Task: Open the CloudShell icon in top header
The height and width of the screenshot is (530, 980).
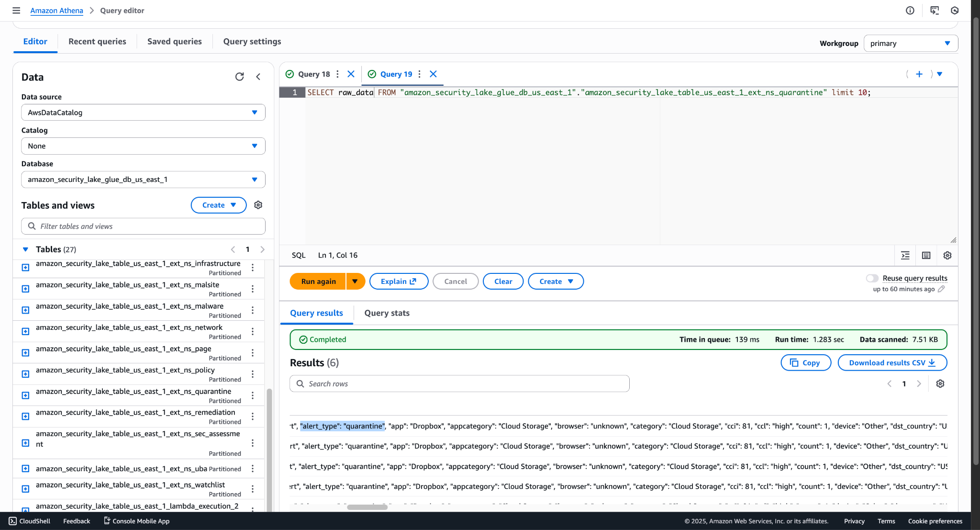Action: coord(934,11)
